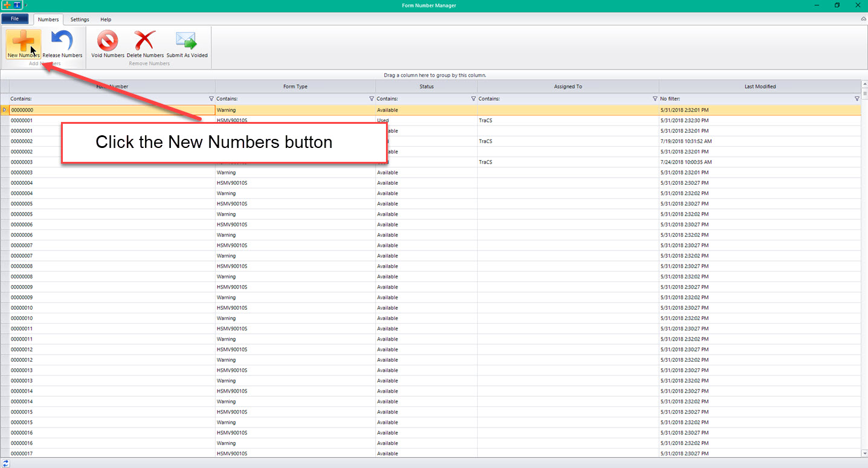Open the Status column filter dropdown
The height and width of the screenshot is (468, 868).
(x=473, y=98)
